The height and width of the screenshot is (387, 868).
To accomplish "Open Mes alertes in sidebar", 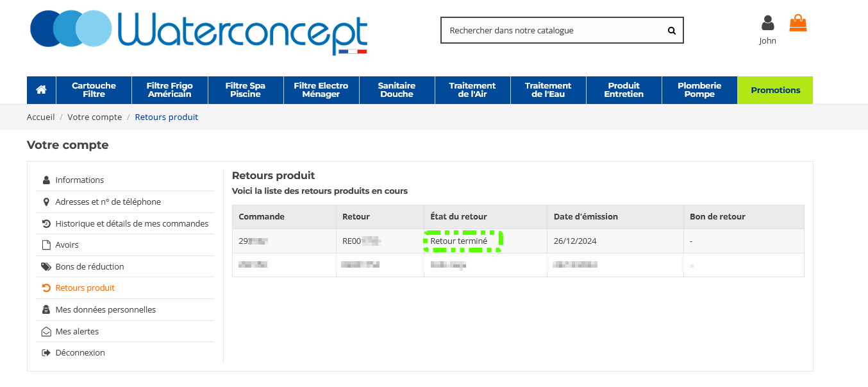I will pos(77,332).
